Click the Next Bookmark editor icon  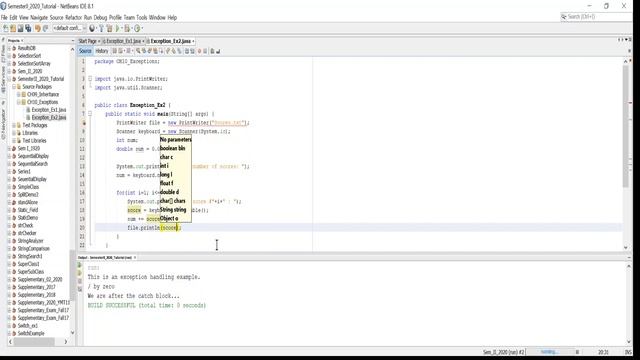click(173, 51)
